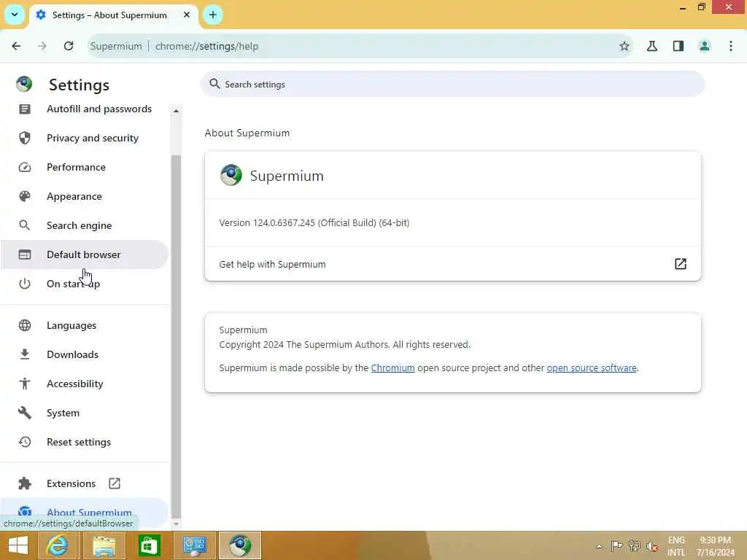Click the muted volume tray icon
Screen dimensions: 747x560
coord(651,545)
